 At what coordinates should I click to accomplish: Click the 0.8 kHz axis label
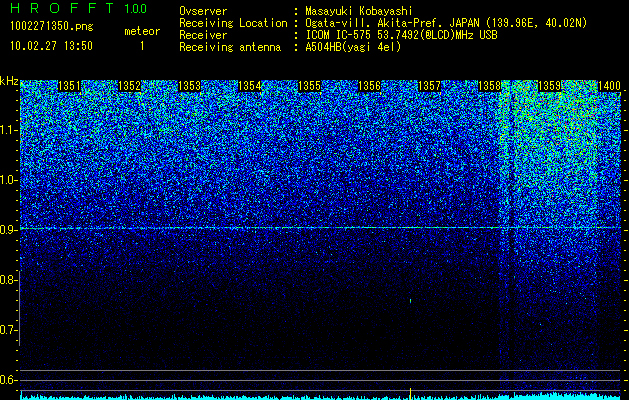tap(8, 280)
